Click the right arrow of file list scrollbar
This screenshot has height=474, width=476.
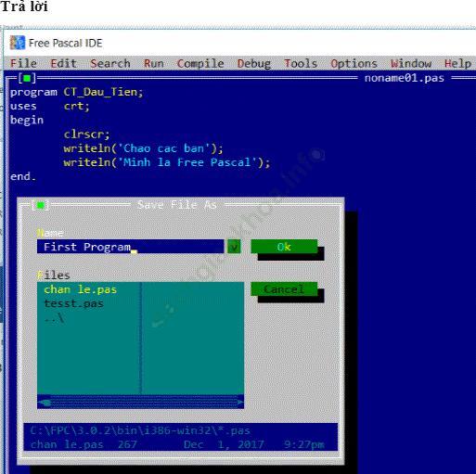click(239, 402)
